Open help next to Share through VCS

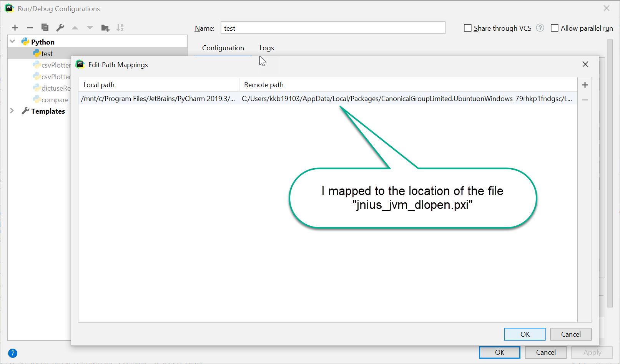[540, 28]
